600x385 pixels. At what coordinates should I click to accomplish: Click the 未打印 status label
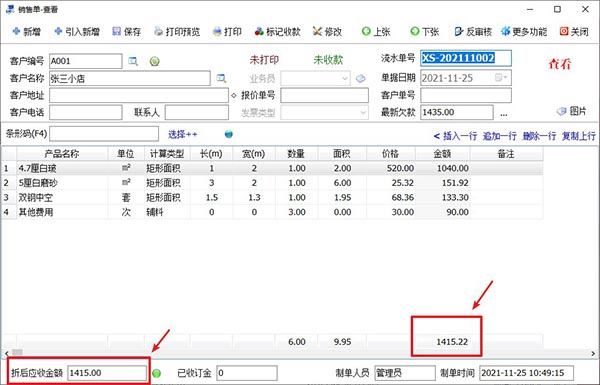(264, 60)
